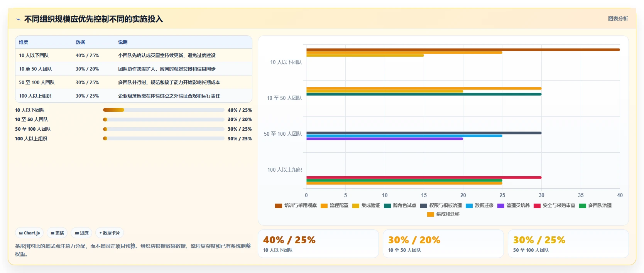
Task: Click the 10 至 50 人团队 chart axis label
Action: [284, 98]
